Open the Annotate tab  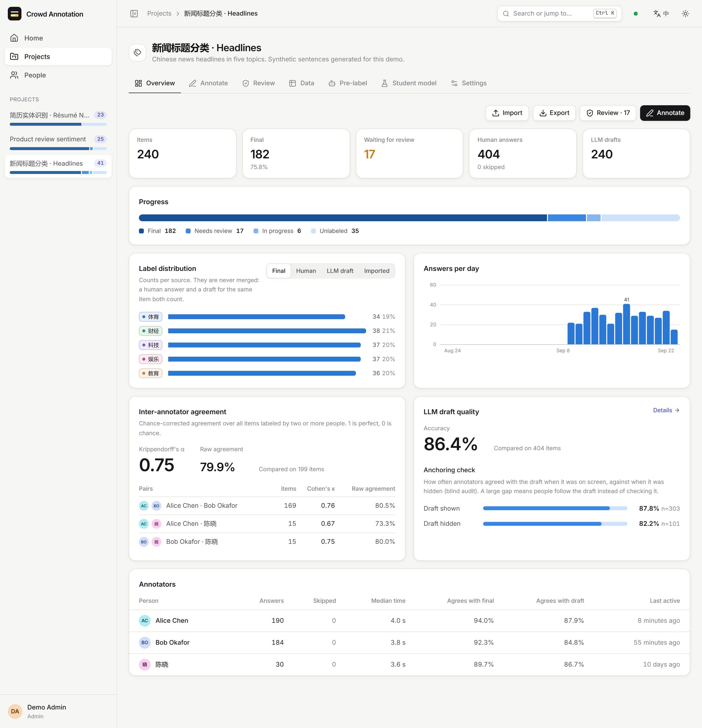point(208,83)
